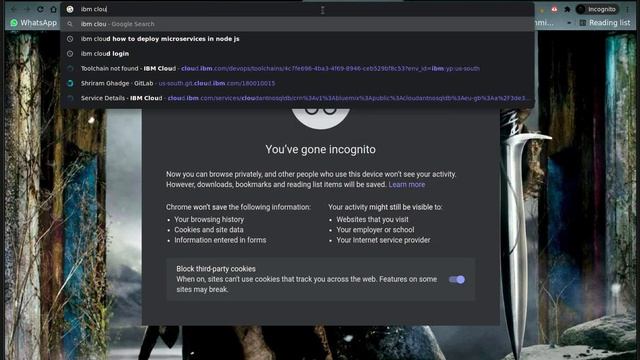Click 'Your employer or school' list item
The height and width of the screenshot is (360, 640).
click(375, 230)
